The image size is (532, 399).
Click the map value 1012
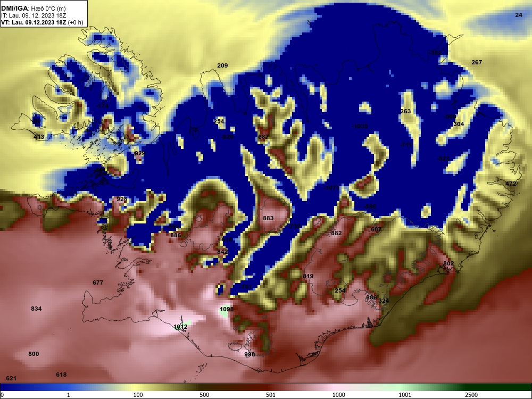[x=180, y=327]
